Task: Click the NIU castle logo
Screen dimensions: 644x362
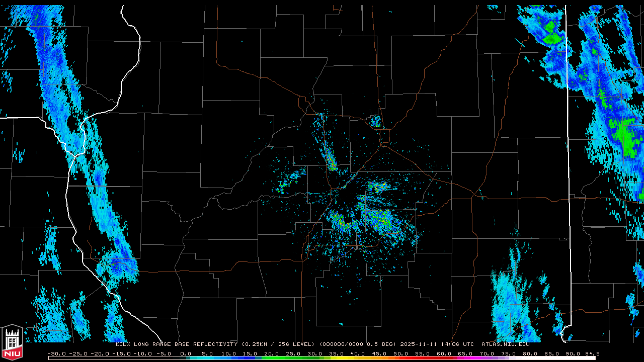Action: point(12,343)
